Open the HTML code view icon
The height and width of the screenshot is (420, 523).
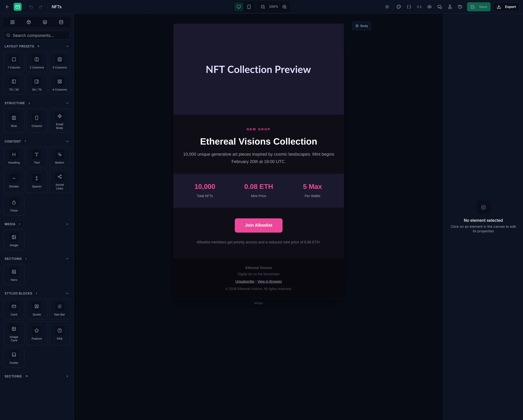click(419, 7)
